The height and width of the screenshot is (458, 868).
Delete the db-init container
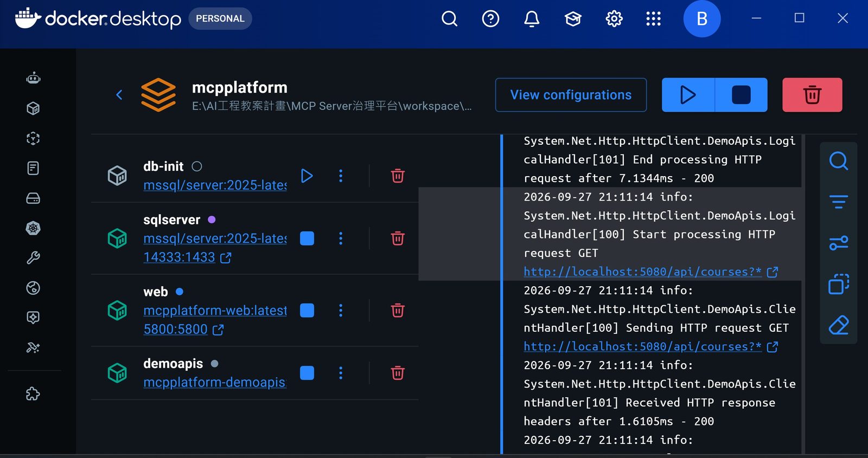[398, 176]
